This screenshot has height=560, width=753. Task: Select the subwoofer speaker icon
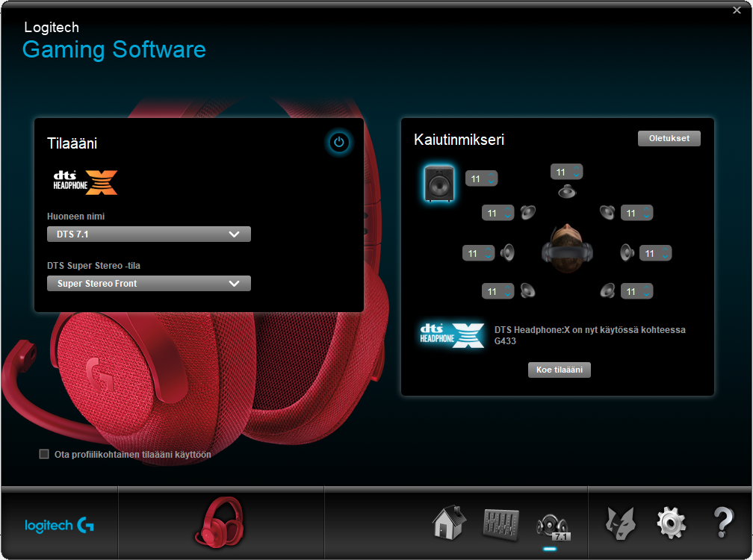point(439,184)
